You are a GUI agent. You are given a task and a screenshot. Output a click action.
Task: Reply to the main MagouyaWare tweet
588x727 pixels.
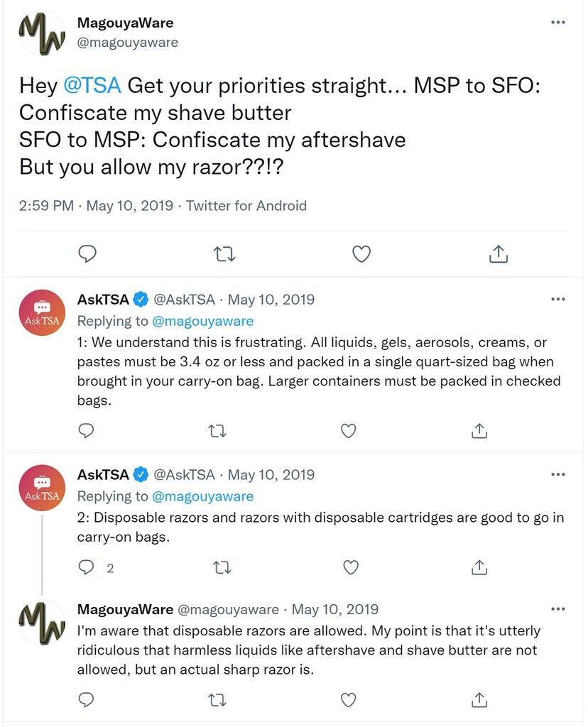pyautogui.click(x=87, y=253)
